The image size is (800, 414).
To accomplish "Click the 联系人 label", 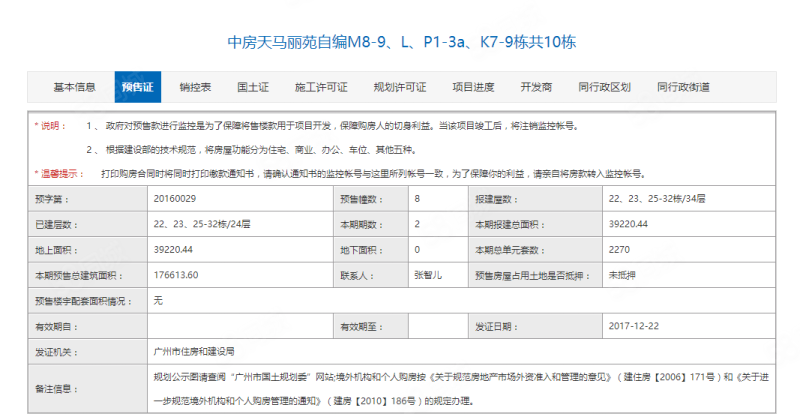I will [x=357, y=276].
